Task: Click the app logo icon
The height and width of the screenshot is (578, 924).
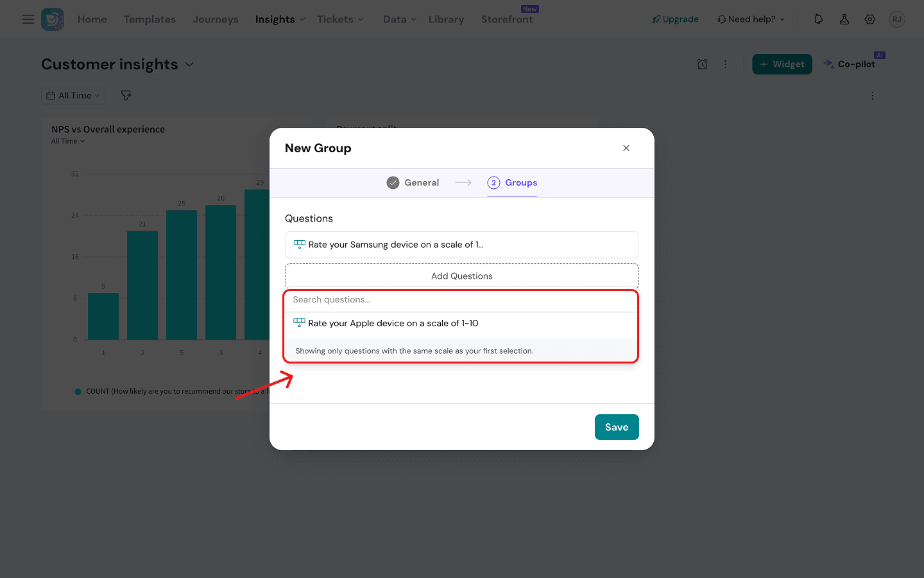Action: point(53,19)
